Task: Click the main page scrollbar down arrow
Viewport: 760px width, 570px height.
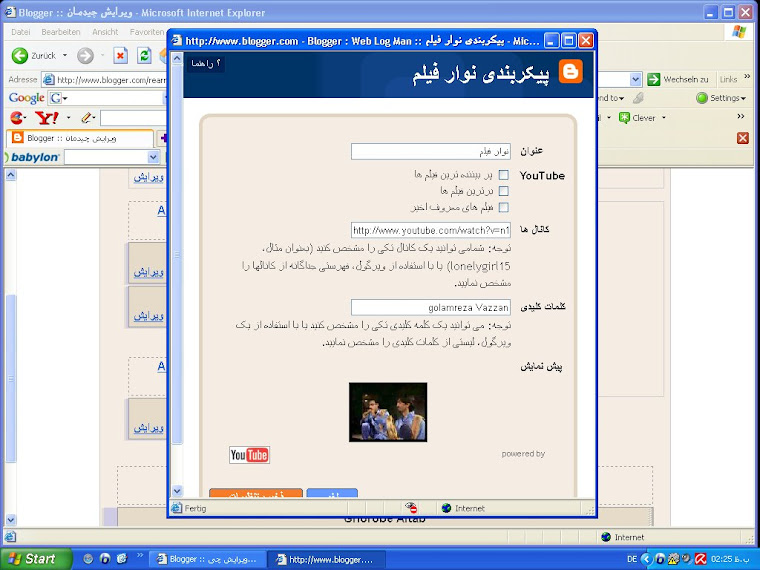Action: (11, 520)
